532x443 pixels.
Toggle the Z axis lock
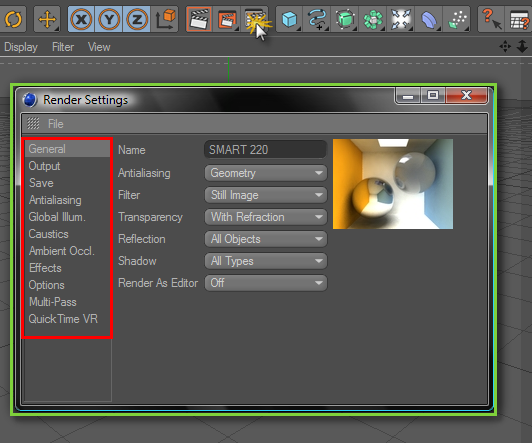tap(137, 19)
